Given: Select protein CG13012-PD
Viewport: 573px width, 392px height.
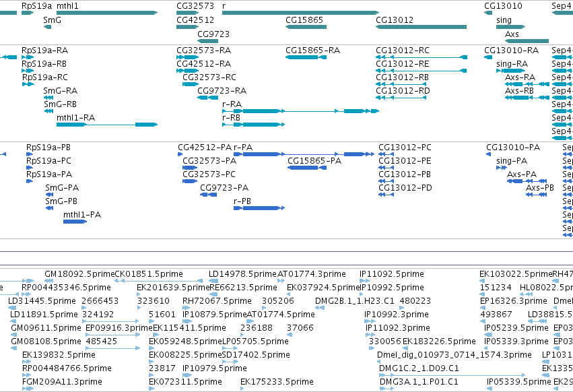Looking at the screenshot, I should click(x=386, y=195).
